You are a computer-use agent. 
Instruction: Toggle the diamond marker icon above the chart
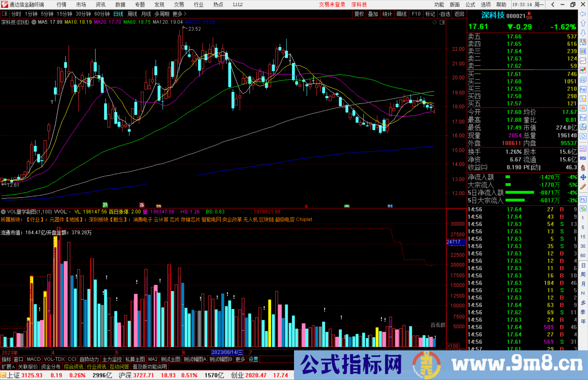click(435, 22)
